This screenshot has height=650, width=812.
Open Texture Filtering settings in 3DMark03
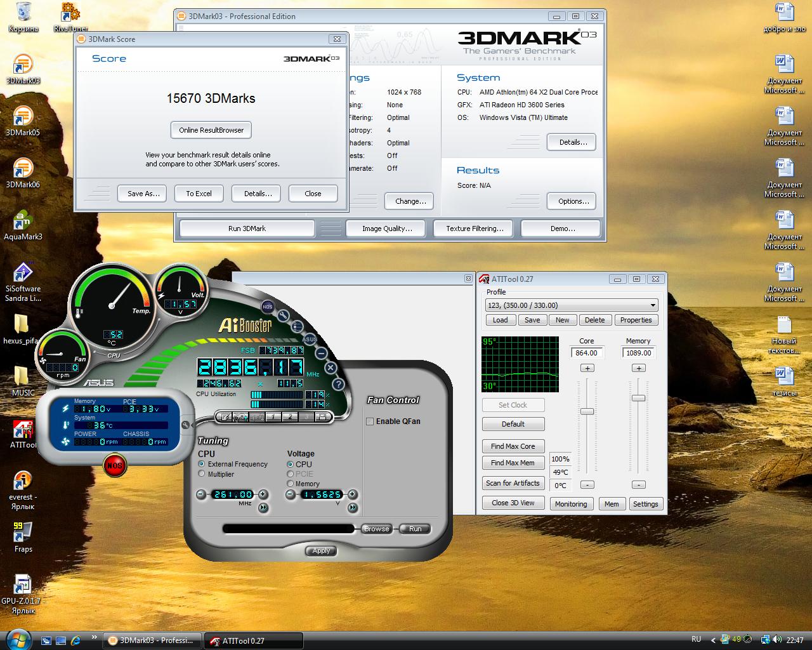(475, 229)
